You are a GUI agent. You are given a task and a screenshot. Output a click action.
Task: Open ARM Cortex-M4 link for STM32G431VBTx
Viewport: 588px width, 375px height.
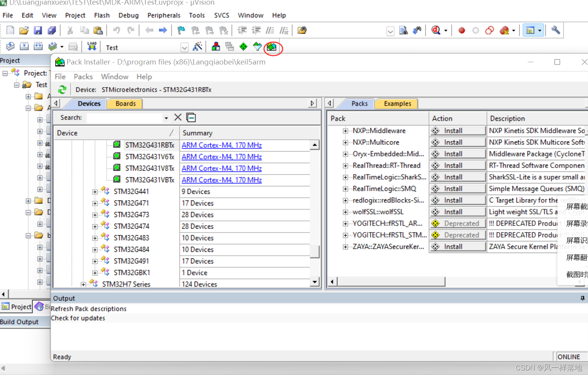(x=222, y=180)
